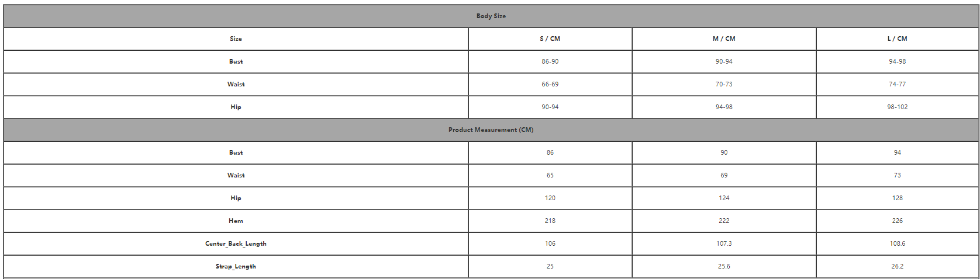Click the Strap_Length row label
Screen dimensions: 980x279
236,266
